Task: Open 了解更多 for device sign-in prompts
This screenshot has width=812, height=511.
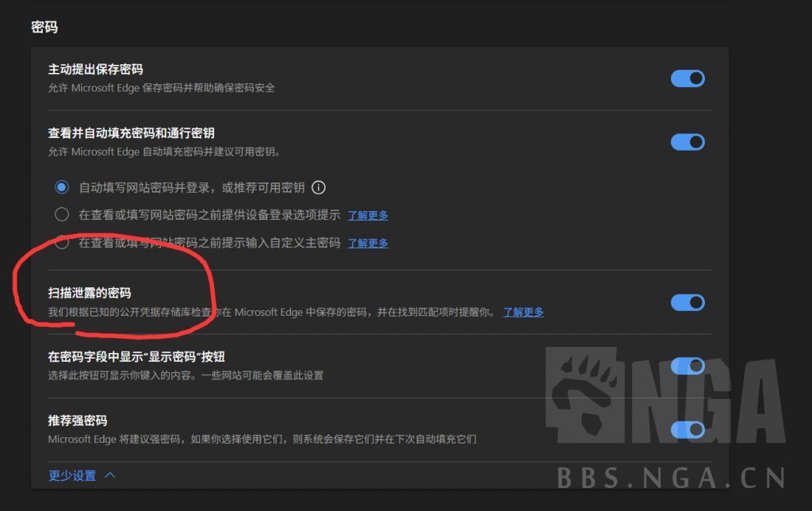Action: (367, 214)
